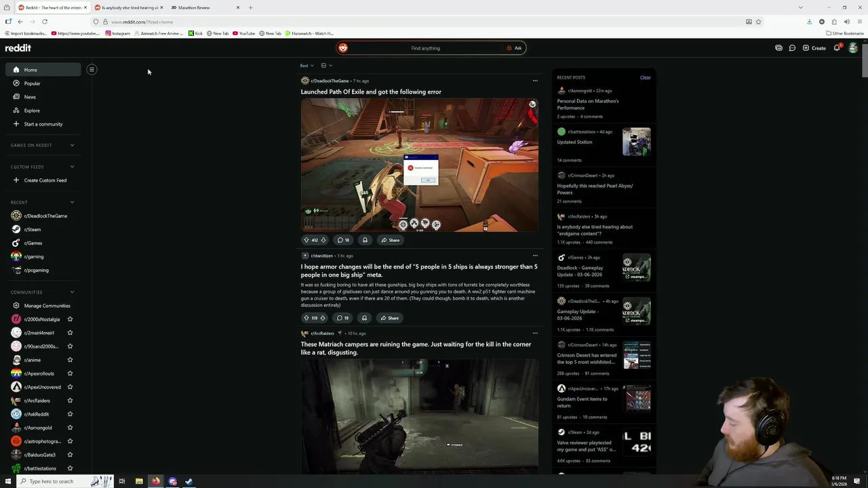Open the Best sort dropdown
Image resolution: width=868 pixels, height=488 pixels.
click(x=307, y=66)
